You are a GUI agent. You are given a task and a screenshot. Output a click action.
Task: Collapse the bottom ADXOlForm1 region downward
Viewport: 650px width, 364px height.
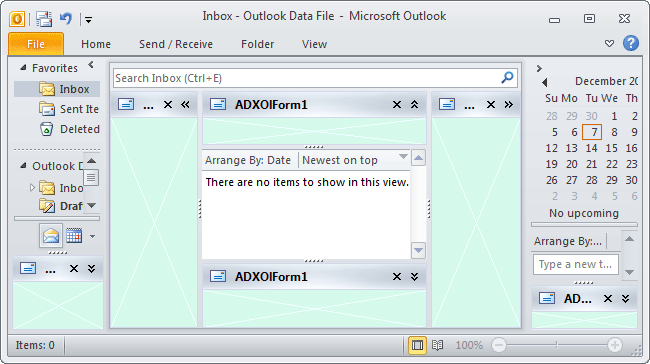click(x=415, y=277)
